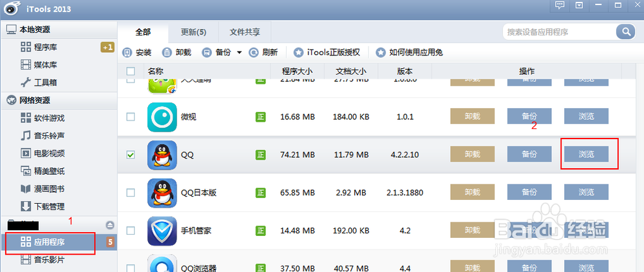Switch to the 全部 tab
This screenshot has height=272, width=644.
[143, 32]
